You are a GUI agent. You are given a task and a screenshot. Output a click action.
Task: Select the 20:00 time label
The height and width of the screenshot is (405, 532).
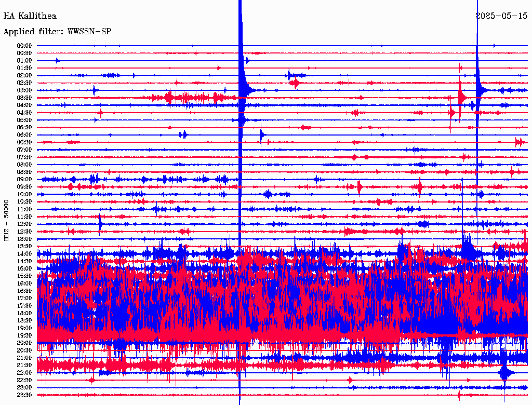(24, 343)
